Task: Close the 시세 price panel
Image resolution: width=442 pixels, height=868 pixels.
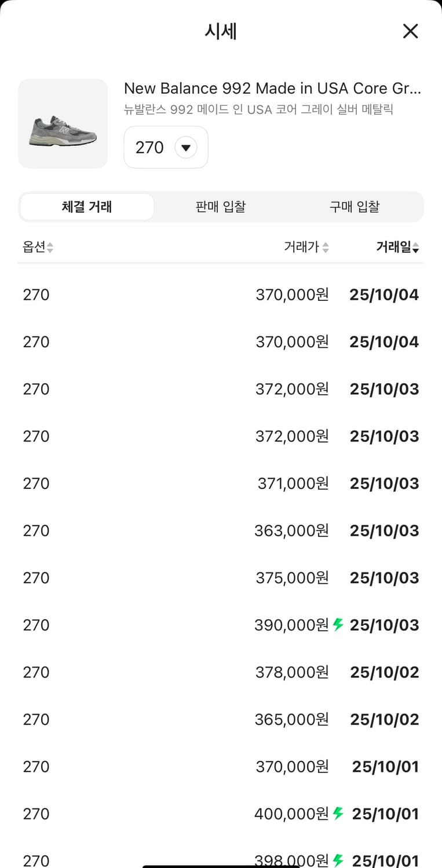Action: pyautogui.click(x=410, y=31)
